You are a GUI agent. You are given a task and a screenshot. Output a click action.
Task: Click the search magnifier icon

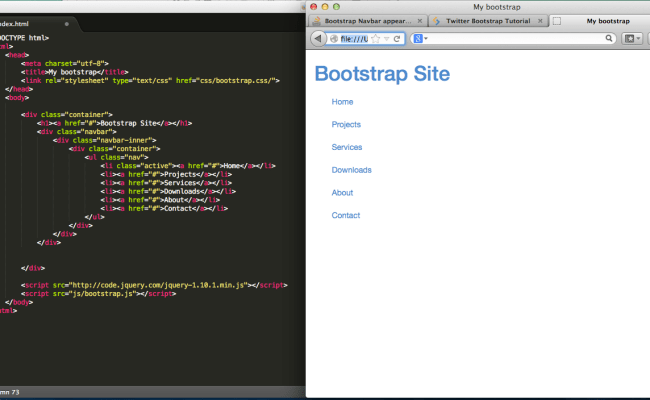point(609,39)
